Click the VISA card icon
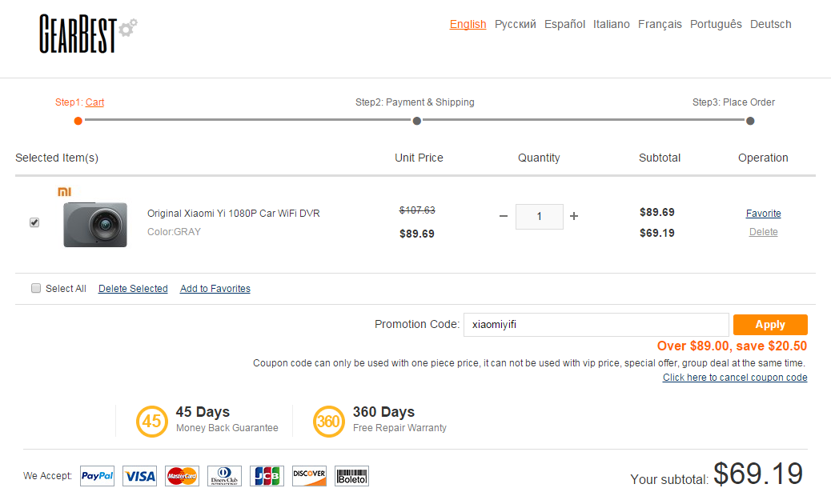Screen dimensions: 831x504 click(x=139, y=476)
